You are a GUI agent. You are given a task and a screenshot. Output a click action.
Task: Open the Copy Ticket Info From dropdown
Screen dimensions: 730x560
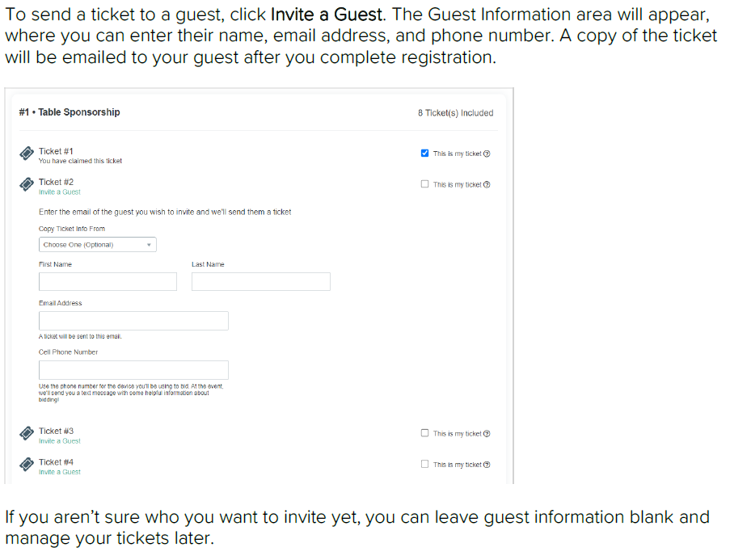tap(97, 245)
